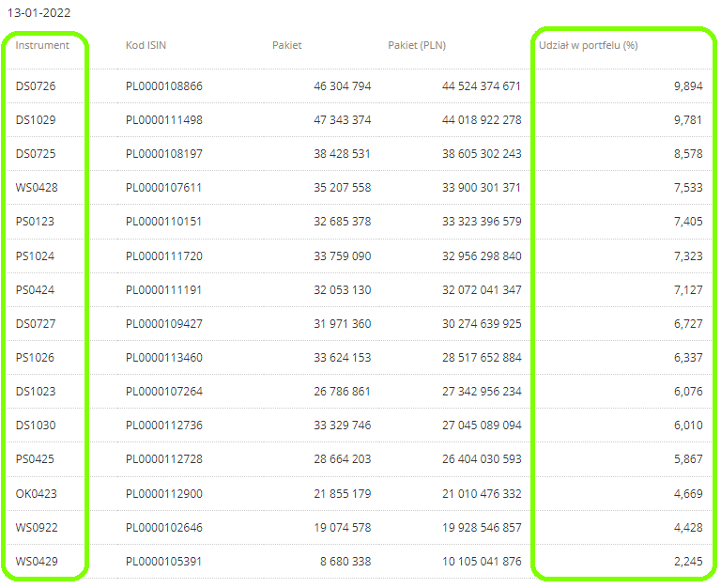Select Pakiet value 32 053 130

point(342,290)
